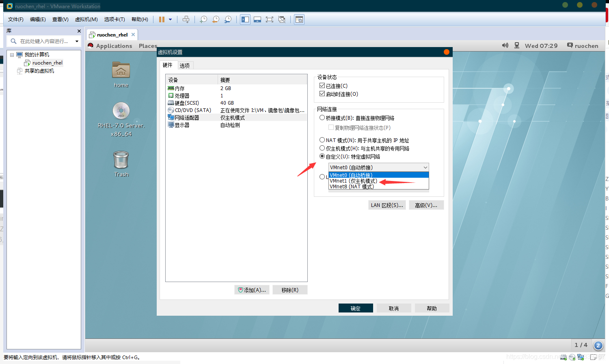Toggle the thumbnail bar view icon
Viewport: 609px width, 364px height.
click(x=257, y=19)
